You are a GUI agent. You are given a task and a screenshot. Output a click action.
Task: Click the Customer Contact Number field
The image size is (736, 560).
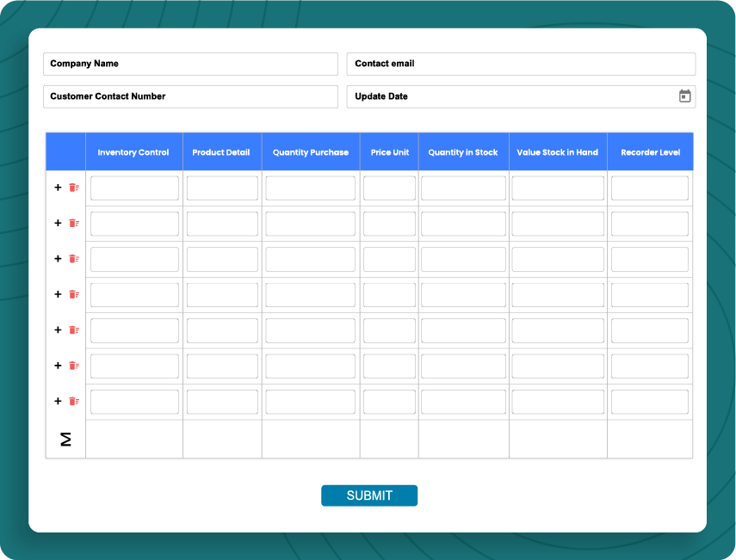(189, 96)
